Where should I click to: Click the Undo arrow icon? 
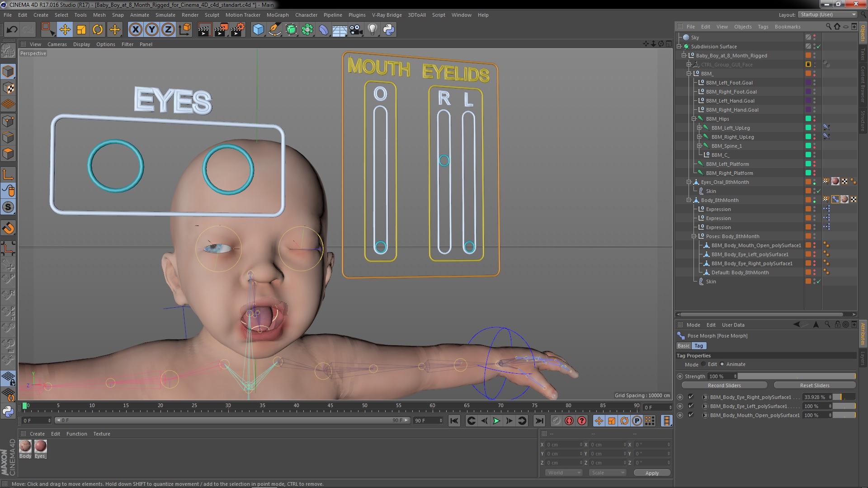click(12, 30)
